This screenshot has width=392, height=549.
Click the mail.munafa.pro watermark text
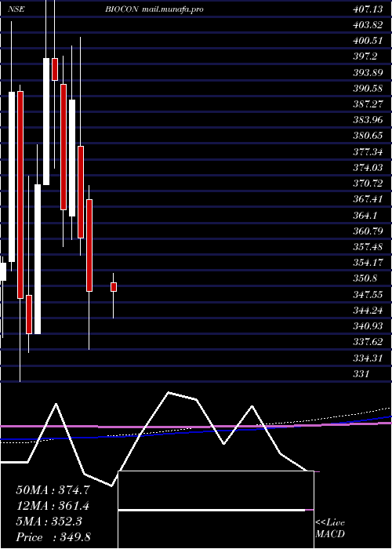click(x=173, y=9)
